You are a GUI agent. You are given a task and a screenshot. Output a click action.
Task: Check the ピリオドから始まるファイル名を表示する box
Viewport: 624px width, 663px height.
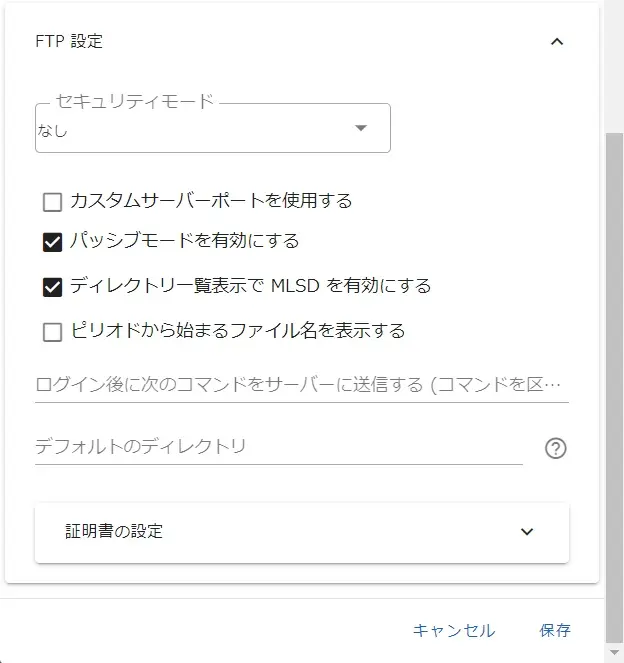[53, 332]
